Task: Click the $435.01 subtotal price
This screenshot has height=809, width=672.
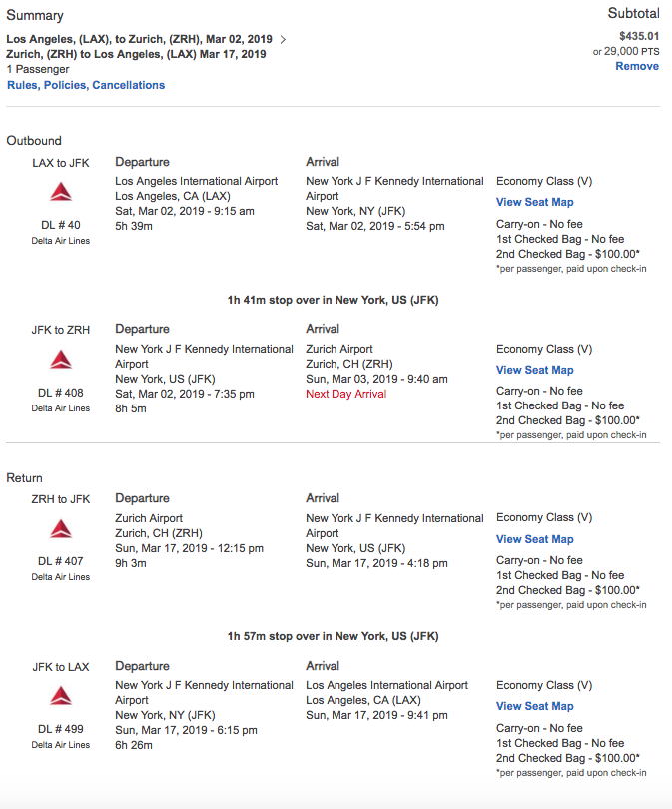Action: coord(637,35)
